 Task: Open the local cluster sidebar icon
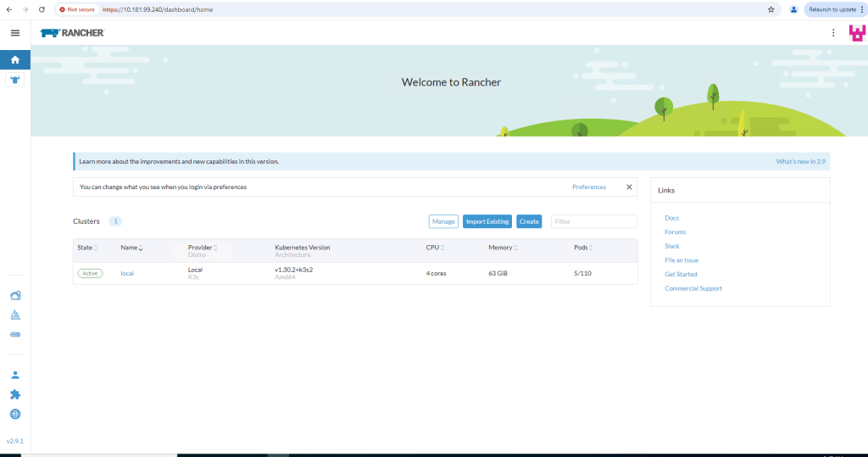coord(14,81)
